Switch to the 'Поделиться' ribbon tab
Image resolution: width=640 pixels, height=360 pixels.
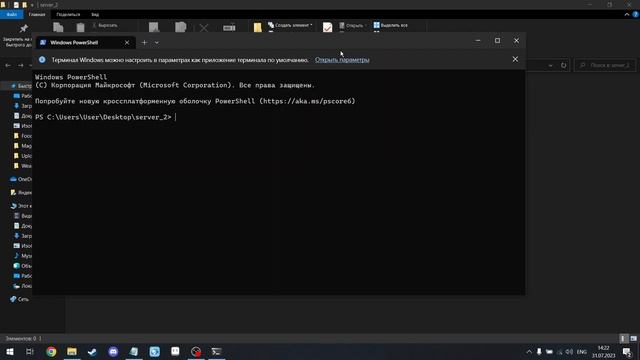[x=68, y=14]
